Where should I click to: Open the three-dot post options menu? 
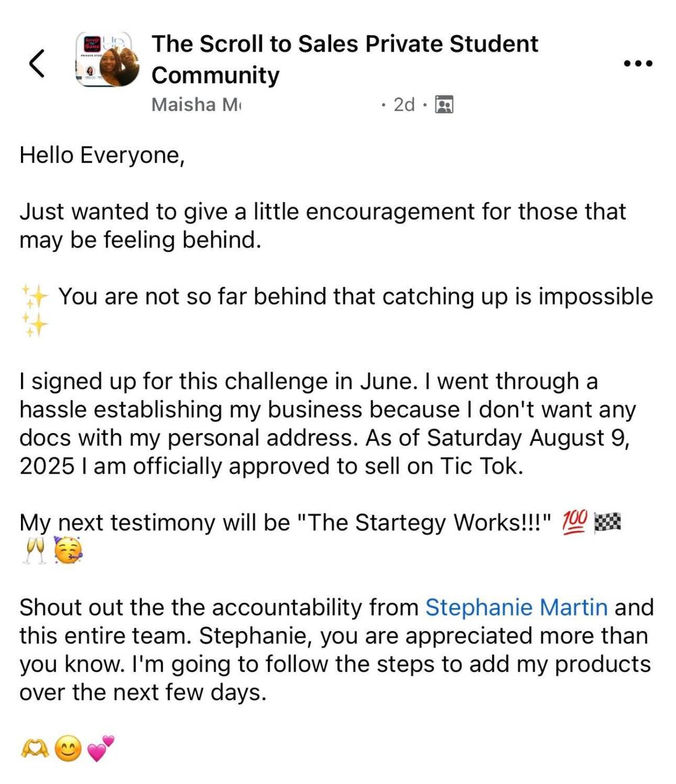[637, 64]
